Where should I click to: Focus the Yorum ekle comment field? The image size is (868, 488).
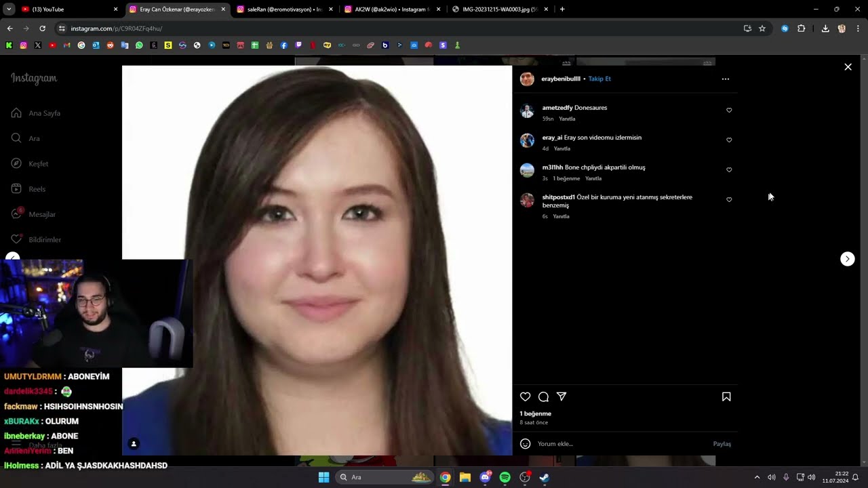(x=620, y=444)
